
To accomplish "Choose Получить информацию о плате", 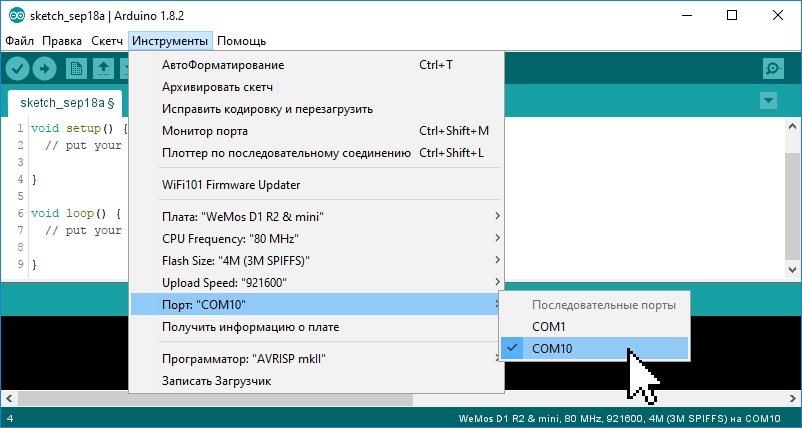I will (x=316, y=327).
